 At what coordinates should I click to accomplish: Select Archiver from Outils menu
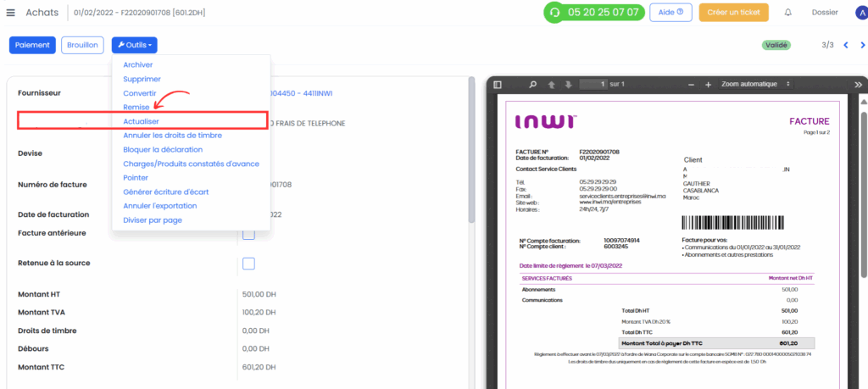point(138,64)
